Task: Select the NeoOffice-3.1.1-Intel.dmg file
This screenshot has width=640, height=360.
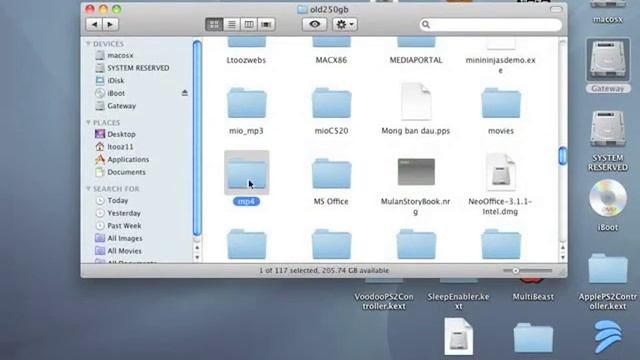Action: (x=501, y=172)
